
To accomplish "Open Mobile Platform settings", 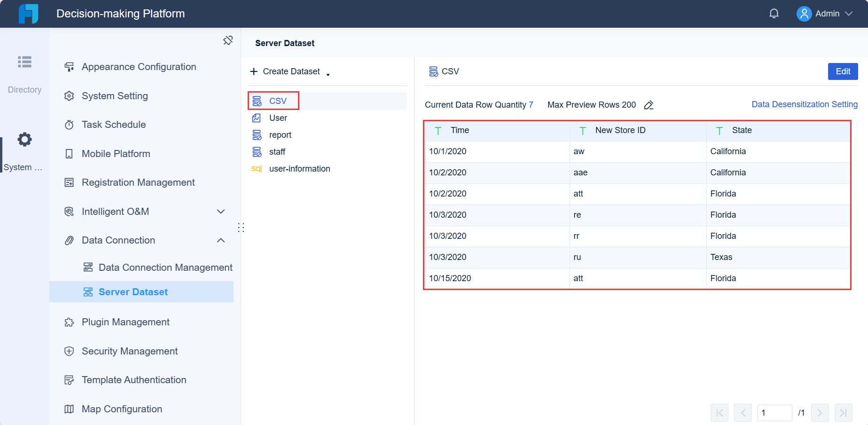I will tap(116, 154).
